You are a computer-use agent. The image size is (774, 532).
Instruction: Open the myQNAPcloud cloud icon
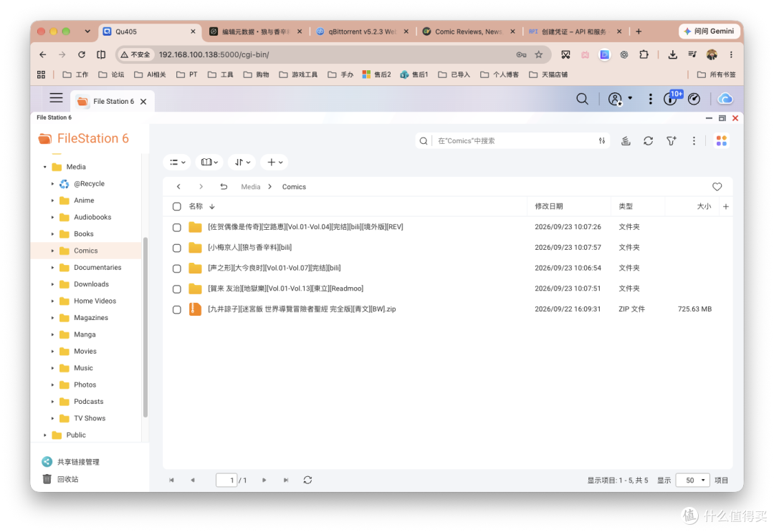(x=725, y=99)
